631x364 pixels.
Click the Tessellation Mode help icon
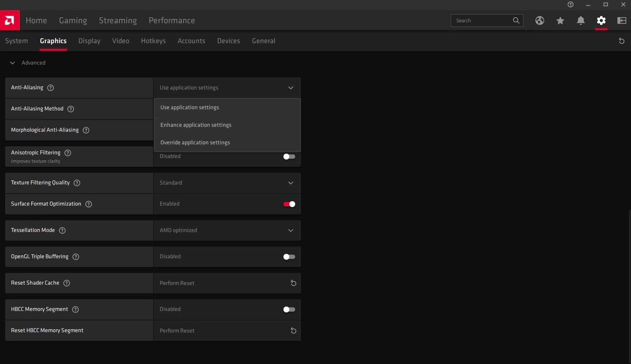point(62,230)
